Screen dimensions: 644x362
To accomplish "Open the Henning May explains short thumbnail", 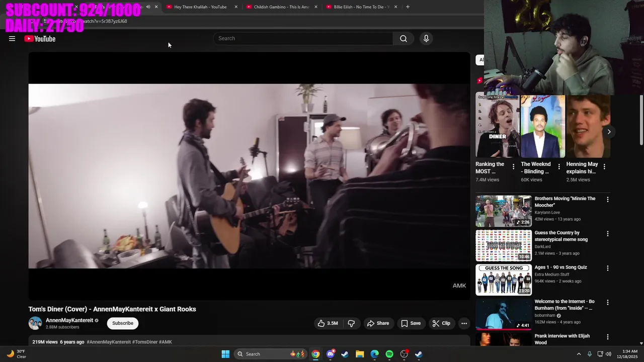I will [588, 126].
